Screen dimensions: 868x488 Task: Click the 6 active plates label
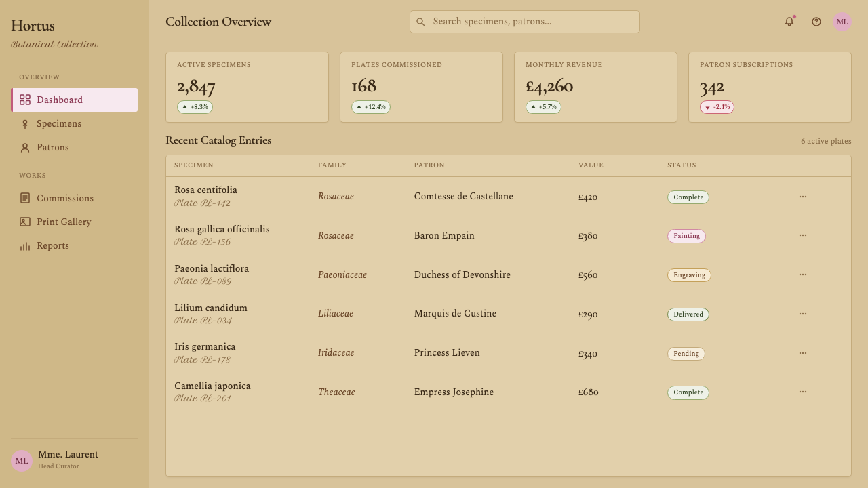coord(826,142)
